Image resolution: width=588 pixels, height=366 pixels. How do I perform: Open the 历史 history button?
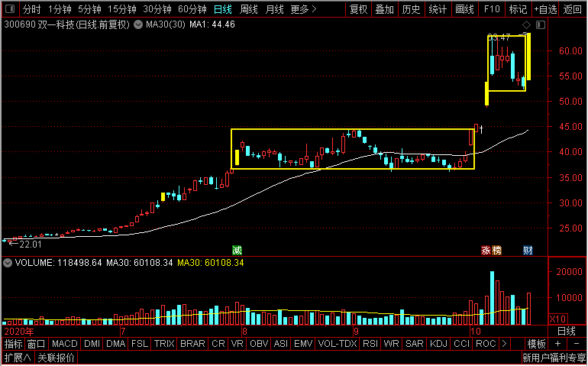(x=411, y=9)
